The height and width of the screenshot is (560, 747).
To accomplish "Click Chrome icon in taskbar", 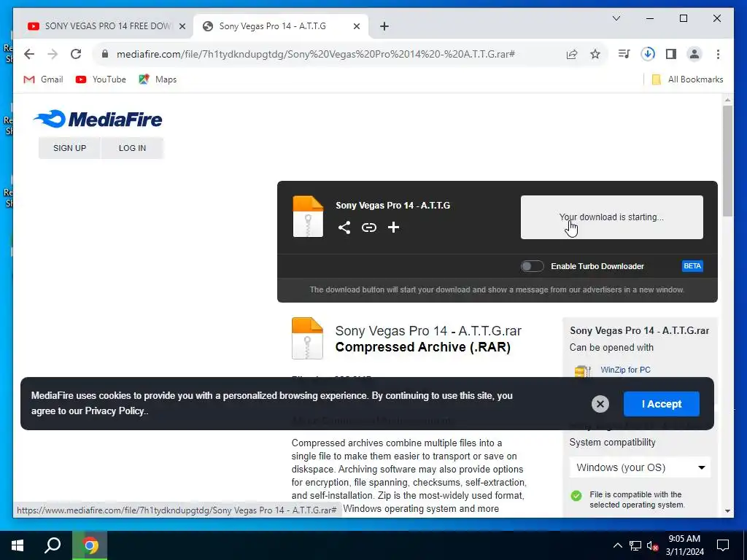I will click(x=90, y=545).
